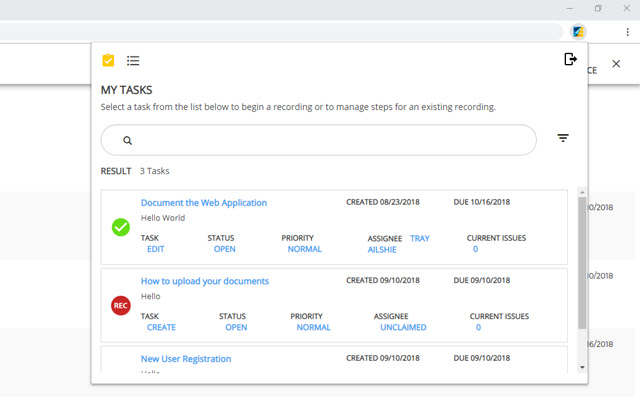Open Document the Web Application task
Image resolution: width=640 pixels, height=400 pixels.
(x=204, y=203)
